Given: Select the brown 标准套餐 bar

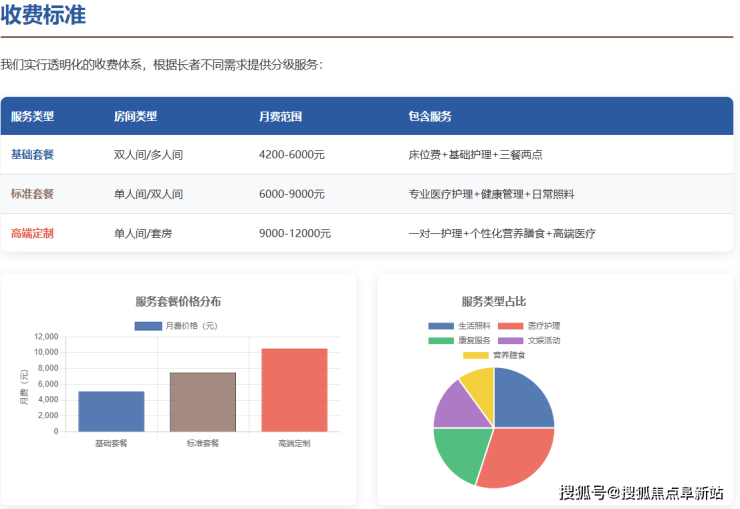Looking at the screenshot, I should coord(202,402).
